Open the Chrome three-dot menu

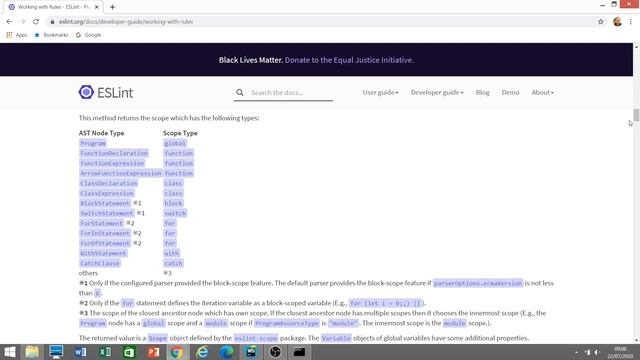(x=631, y=22)
